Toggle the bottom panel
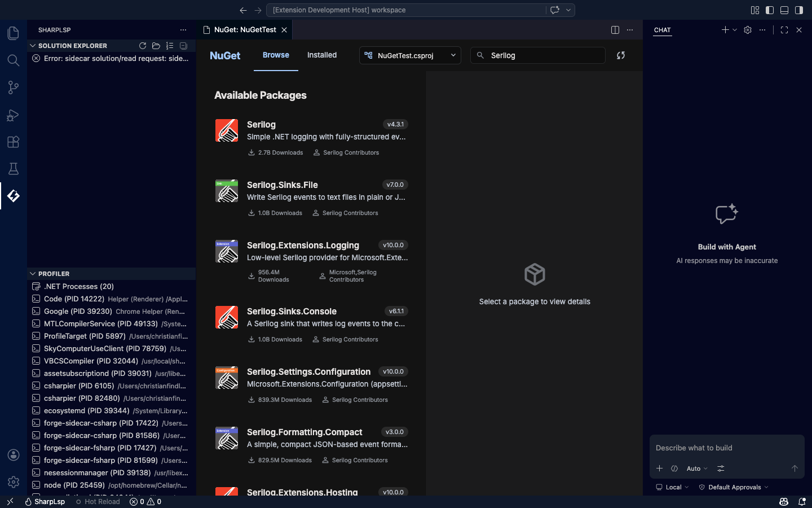Image resolution: width=812 pixels, height=508 pixels. click(x=784, y=10)
